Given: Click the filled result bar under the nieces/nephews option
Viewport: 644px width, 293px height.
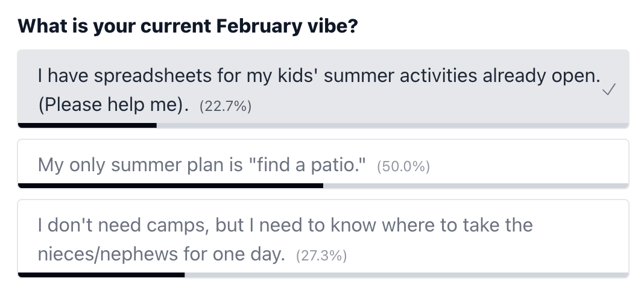Looking at the screenshot, I should pyautogui.click(x=101, y=275).
